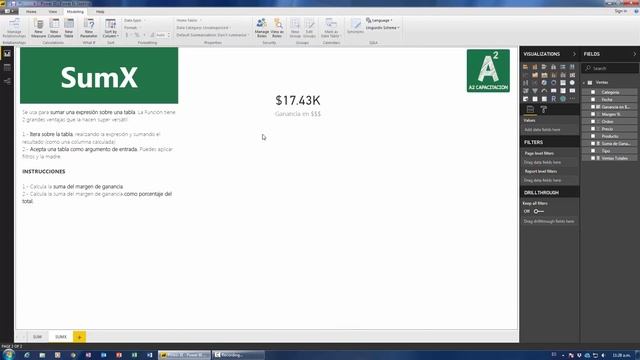Select the R script visual icon
The width and height of the screenshot is (640, 360).
click(x=553, y=99)
